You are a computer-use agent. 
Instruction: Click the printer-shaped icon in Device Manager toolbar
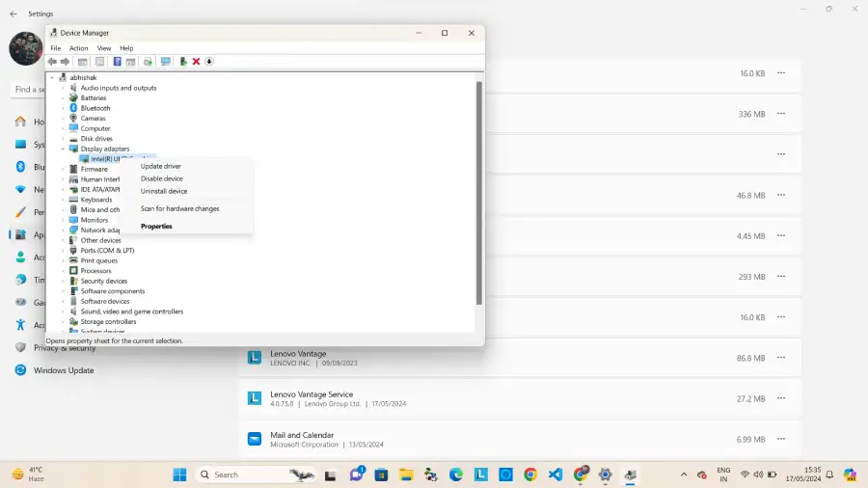148,62
